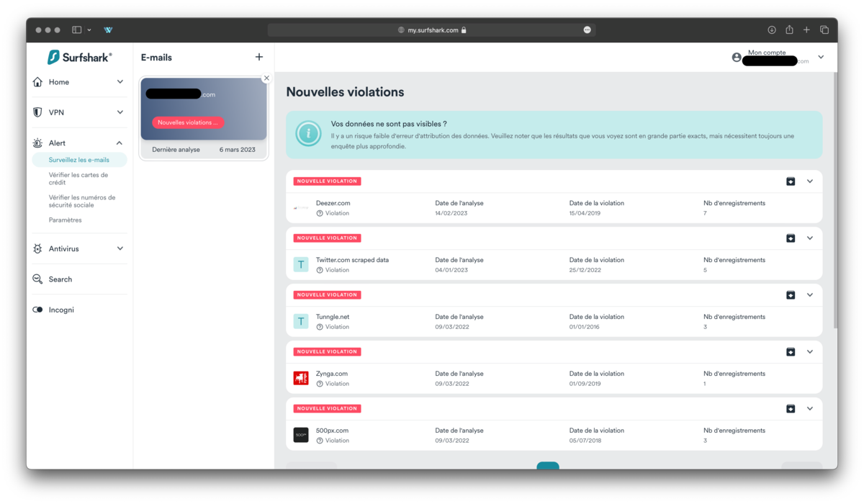The image size is (864, 504).
Task: Click the Twitter.com T logo tile
Action: tap(301, 264)
